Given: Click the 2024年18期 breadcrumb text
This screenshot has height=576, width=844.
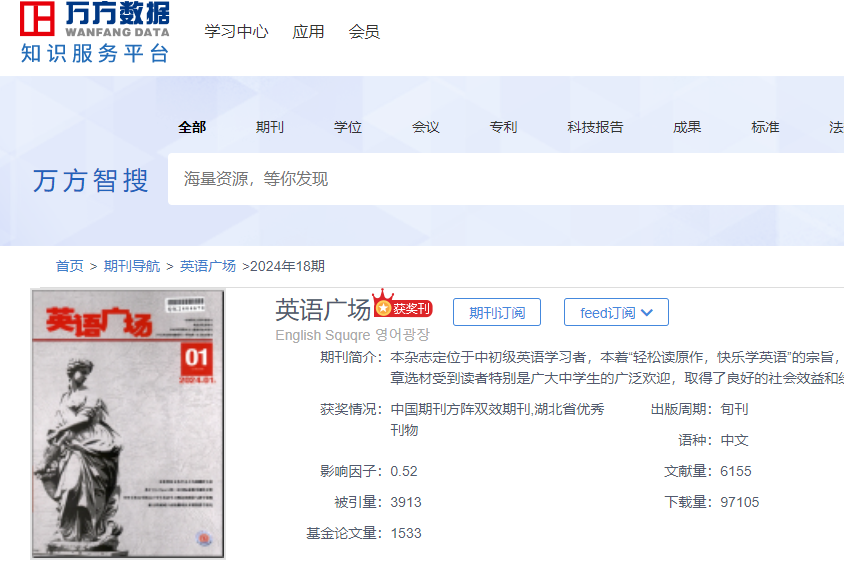Looking at the screenshot, I should (x=287, y=266).
